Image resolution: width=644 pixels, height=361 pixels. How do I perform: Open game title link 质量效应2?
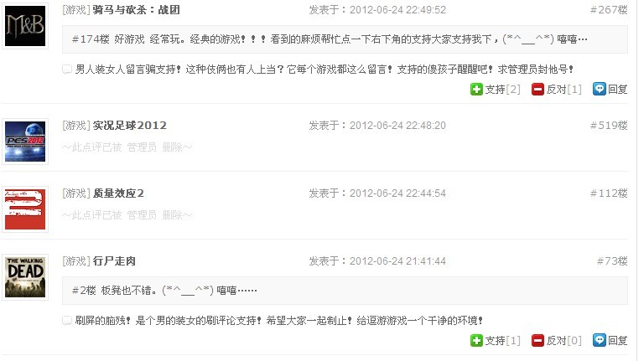(x=118, y=193)
